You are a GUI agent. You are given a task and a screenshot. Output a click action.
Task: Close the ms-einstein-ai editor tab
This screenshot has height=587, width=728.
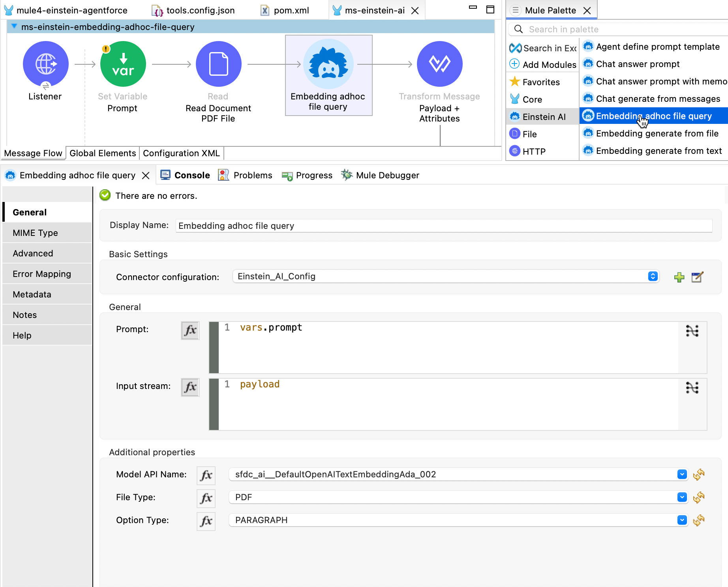point(415,11)
